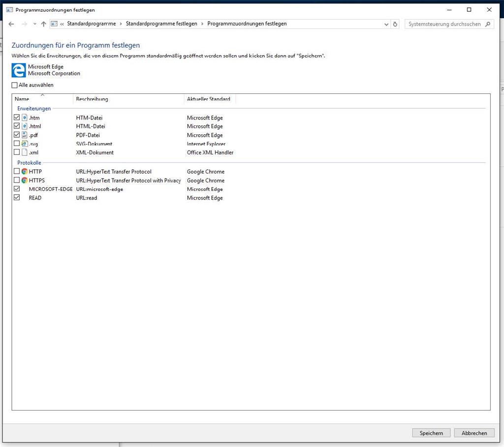Image resolution: width=504 pixels, height=447 pixels.
Task: Close the Programmzuordnungen festlegen window
Action: (x=489, y=10)
